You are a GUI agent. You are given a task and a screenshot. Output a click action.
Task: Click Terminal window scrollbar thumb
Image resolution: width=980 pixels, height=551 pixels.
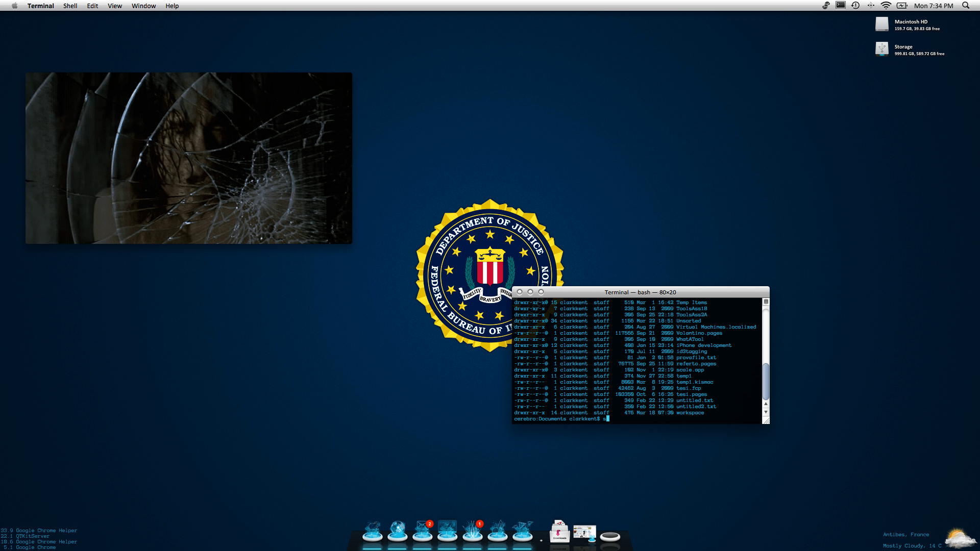coord(766,381)
